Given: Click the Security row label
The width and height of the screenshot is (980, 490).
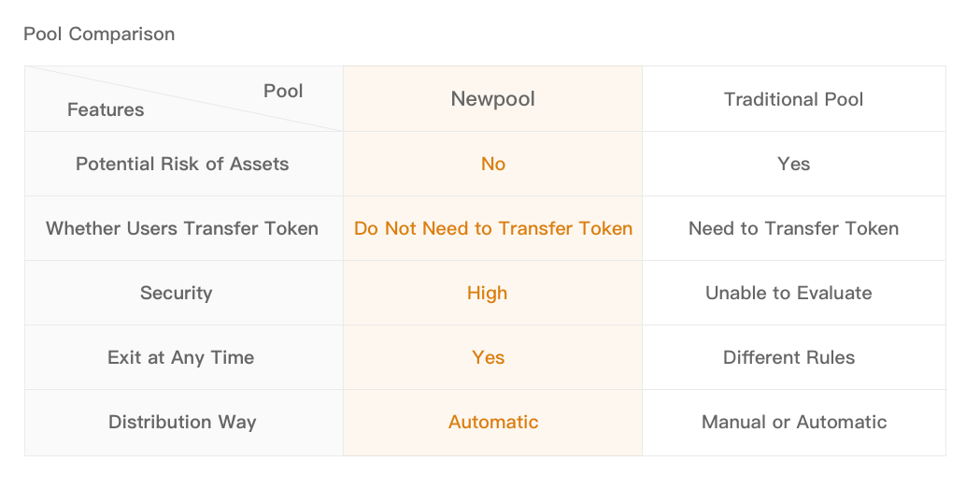Looking at the screenshot, I should 177,293.
